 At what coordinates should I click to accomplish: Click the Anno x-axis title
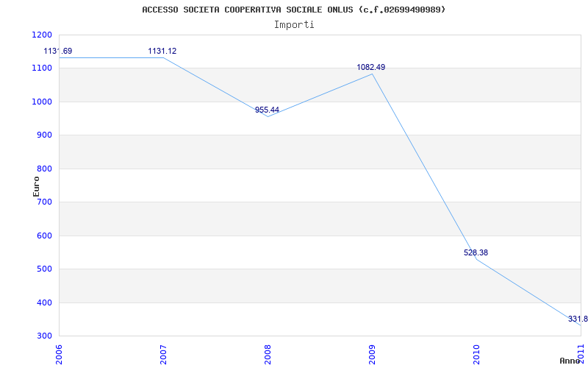click(570, 361)
